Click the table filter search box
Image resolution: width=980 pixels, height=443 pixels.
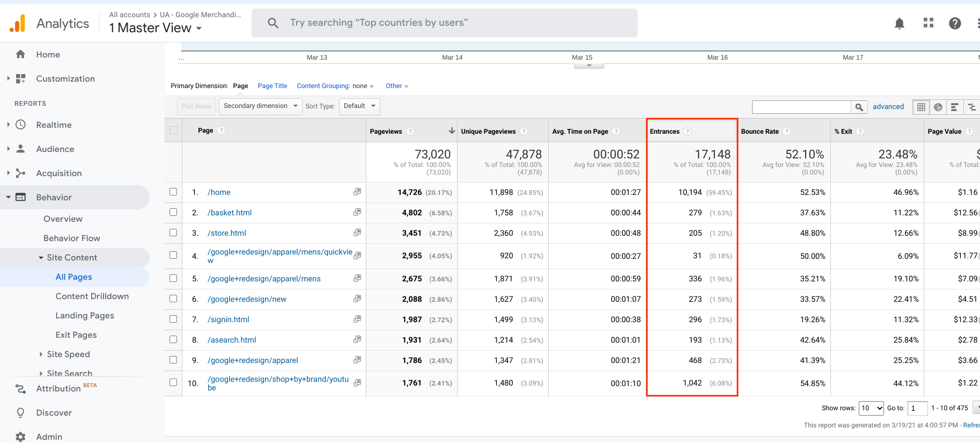801,107
